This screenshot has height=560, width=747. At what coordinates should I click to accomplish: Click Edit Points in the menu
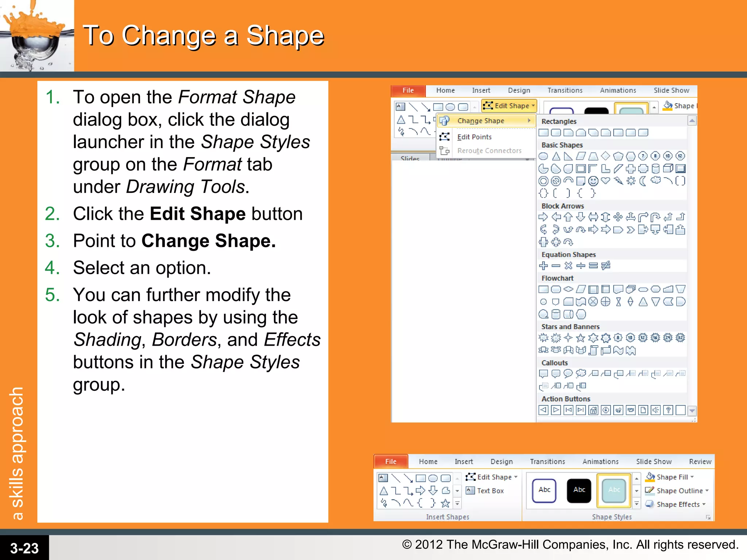tap(474, 137)
